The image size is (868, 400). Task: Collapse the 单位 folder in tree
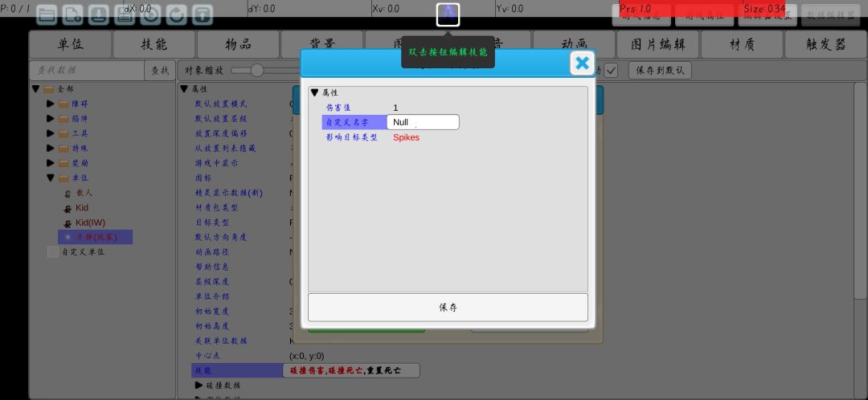[x=51, y=178]
